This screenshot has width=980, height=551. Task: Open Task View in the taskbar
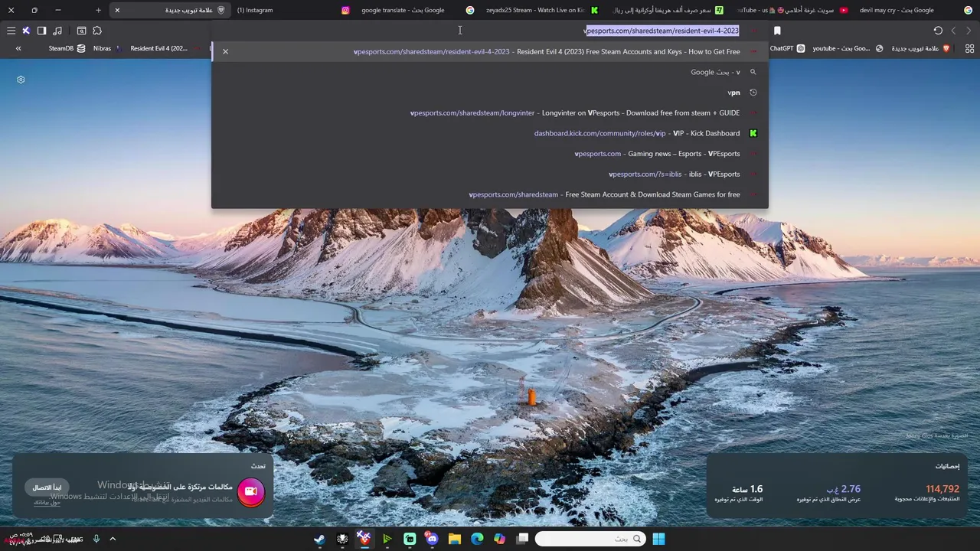point(522,539)
